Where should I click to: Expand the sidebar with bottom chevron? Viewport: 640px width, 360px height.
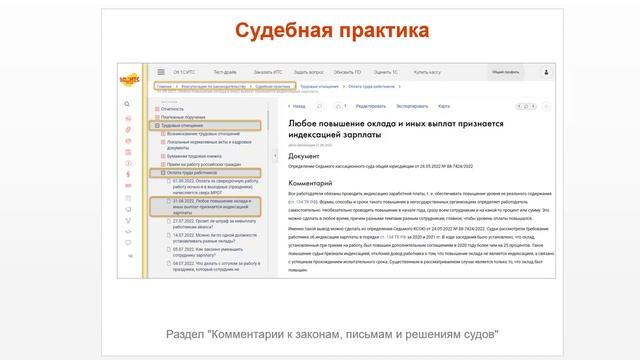131,256
